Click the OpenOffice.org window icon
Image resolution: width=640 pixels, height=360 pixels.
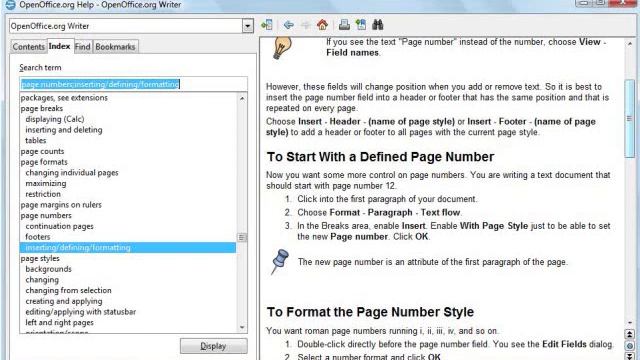(x=10, y=5)
